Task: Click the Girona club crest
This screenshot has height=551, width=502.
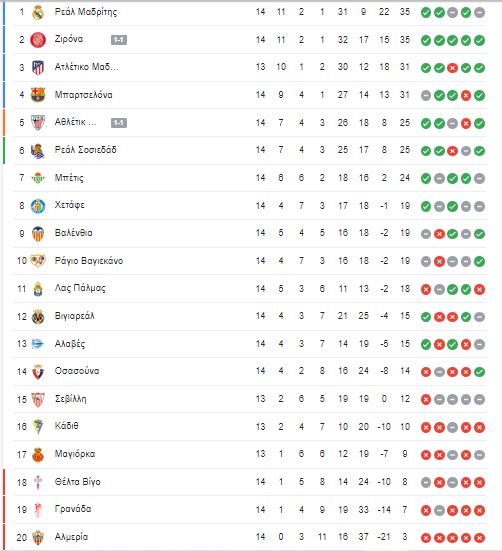Action: 38,40
